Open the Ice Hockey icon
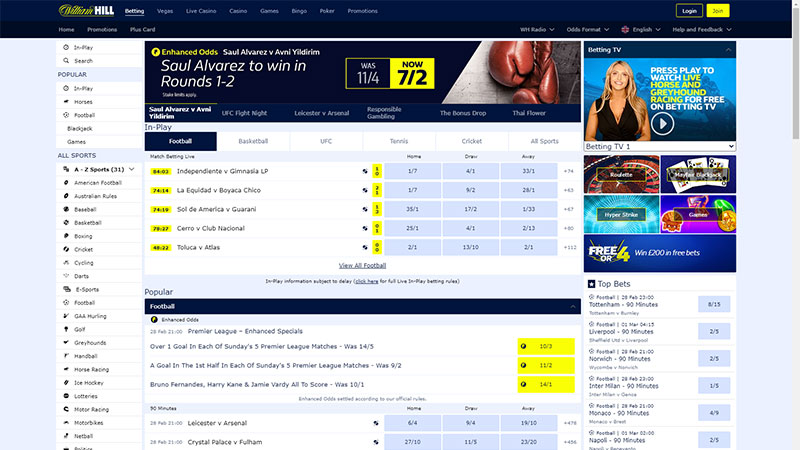The width and height of the screenshot is (800, 450). click(x=66, y=382)
